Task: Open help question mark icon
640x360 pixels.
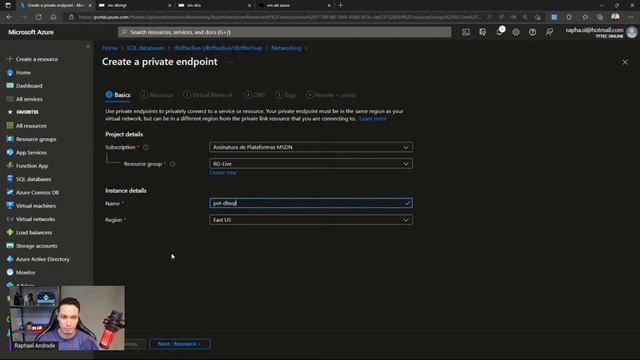Action: click(533, 32)
